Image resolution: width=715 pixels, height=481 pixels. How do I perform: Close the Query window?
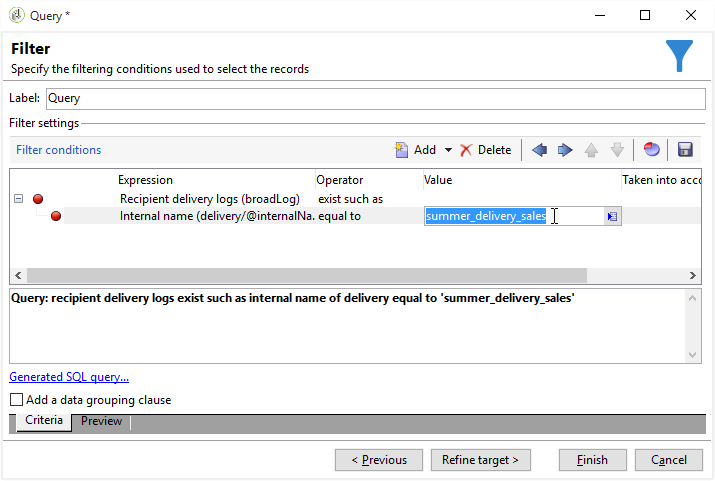click(691, 15)
